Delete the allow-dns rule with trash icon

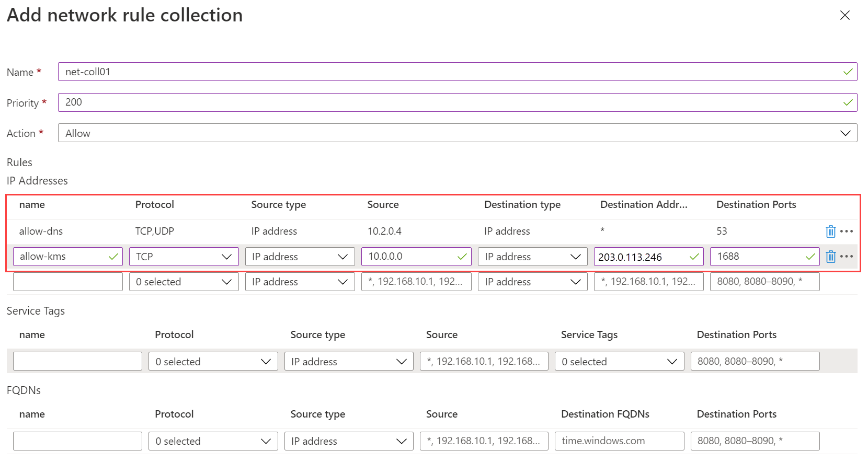click(830, 232)
